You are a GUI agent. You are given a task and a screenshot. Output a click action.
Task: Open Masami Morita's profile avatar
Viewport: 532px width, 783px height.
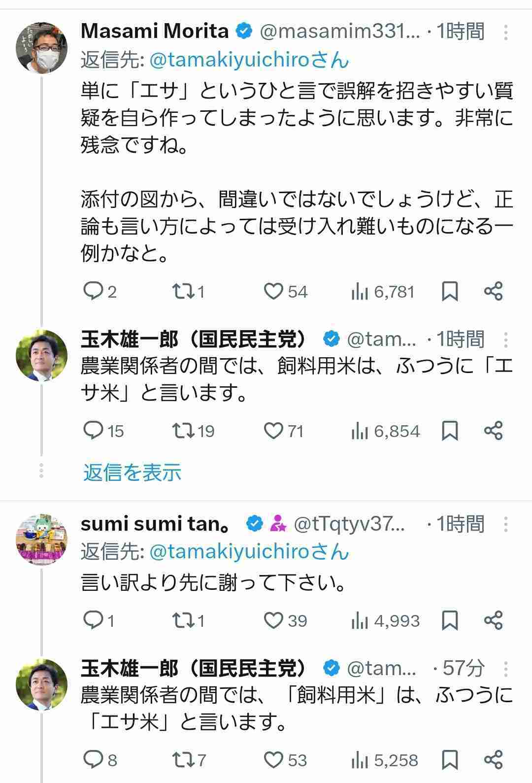coord(42,48)
